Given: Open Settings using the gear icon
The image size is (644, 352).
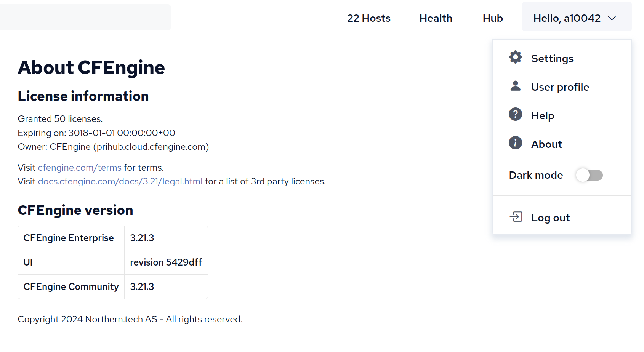Looking at the screenshot, I should point(515,58).
